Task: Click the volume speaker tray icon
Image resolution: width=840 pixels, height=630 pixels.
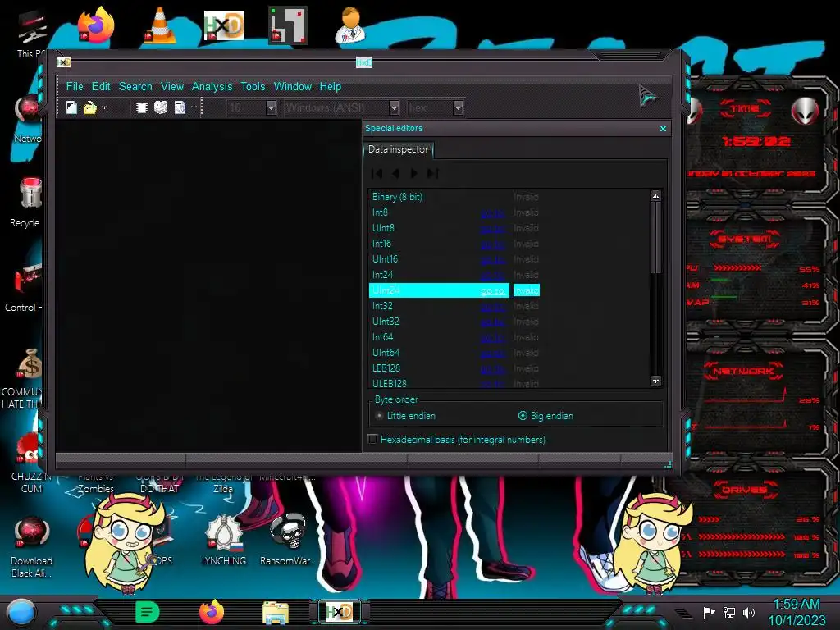Action: pyautogui.click(x=749, y=612)
